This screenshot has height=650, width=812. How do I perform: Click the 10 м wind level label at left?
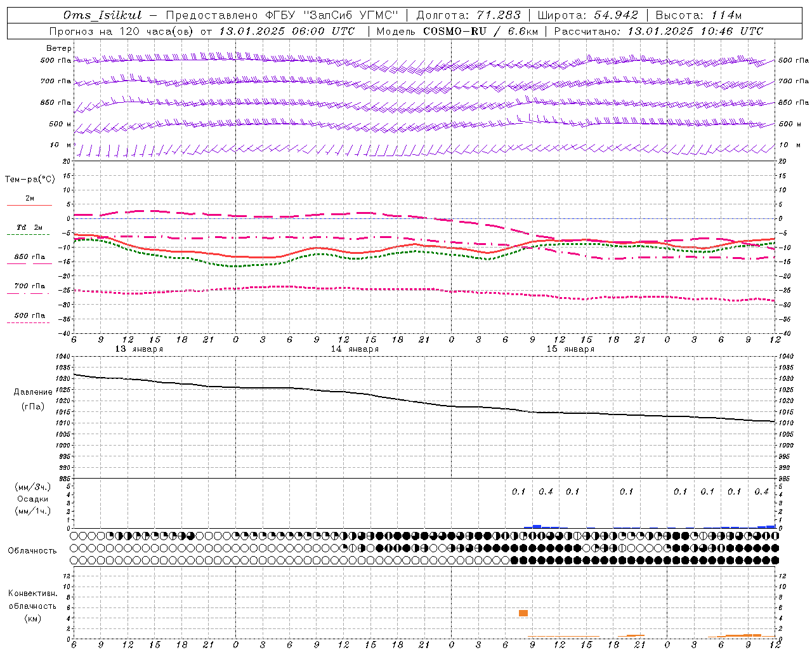coord(61,145)
